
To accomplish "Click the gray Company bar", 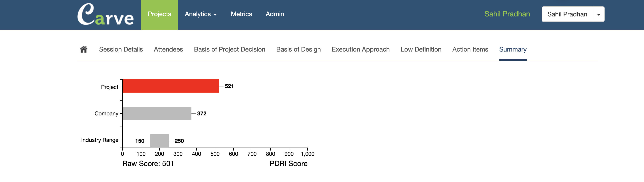I will tap(157, 113).
